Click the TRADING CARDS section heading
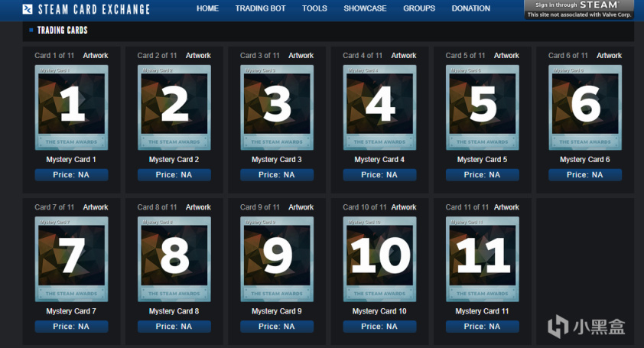Image resolution: width=644 pixels, height=348 pixels. 63,30
